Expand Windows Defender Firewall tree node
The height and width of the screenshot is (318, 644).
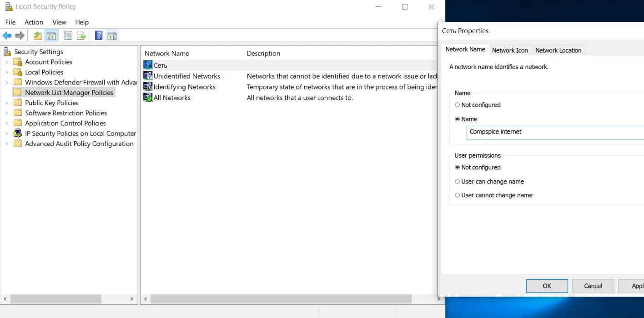point(7,82)
